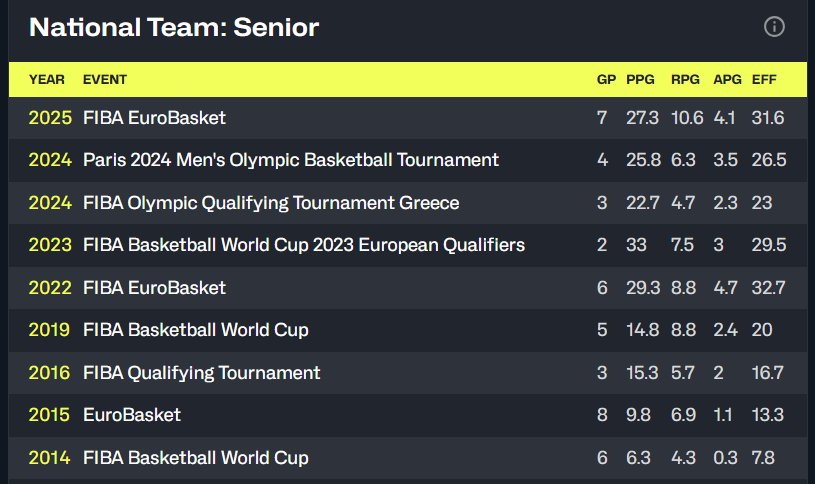The image size is (815, 484).
Task: Click the National Team: Senior heading
Action: click(x=174, y=27)
